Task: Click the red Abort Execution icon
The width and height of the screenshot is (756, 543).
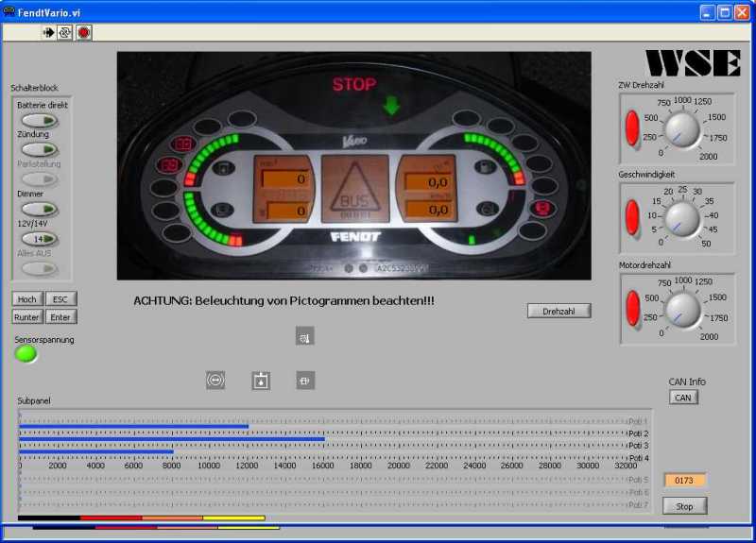Action: tap(84, 33)
